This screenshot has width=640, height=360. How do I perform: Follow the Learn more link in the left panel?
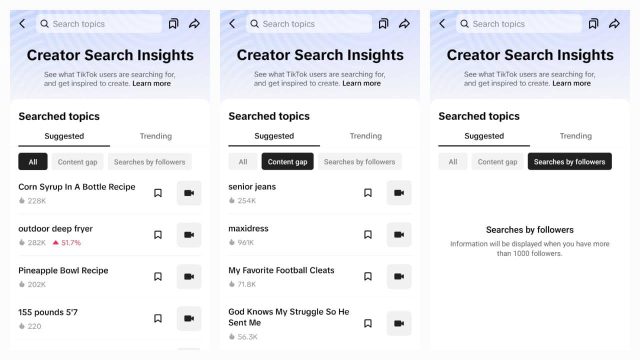click(151, 83)
